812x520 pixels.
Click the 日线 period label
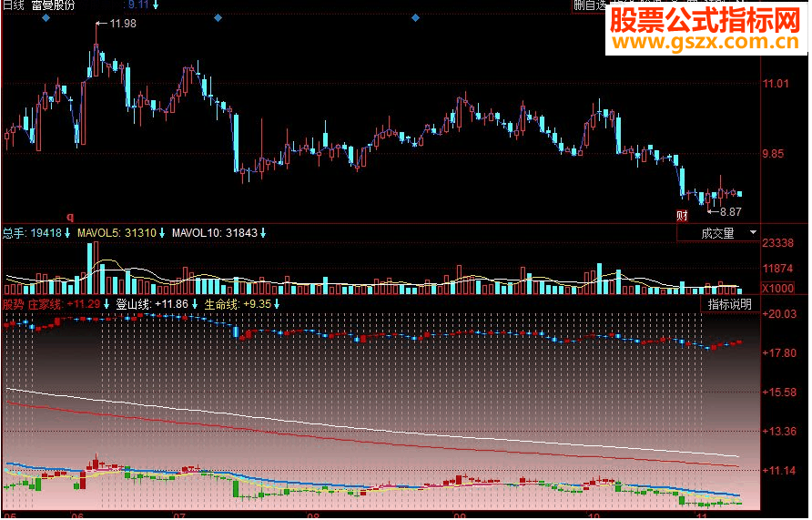14,5
